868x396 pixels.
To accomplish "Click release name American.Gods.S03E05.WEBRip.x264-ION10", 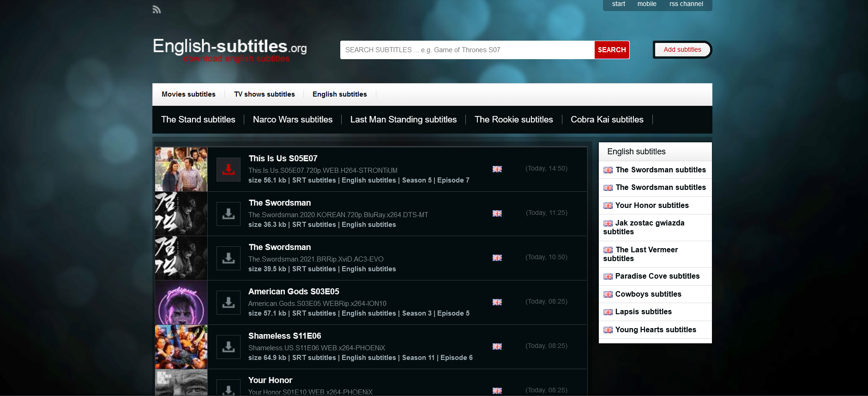I will (x=317, y=304).
